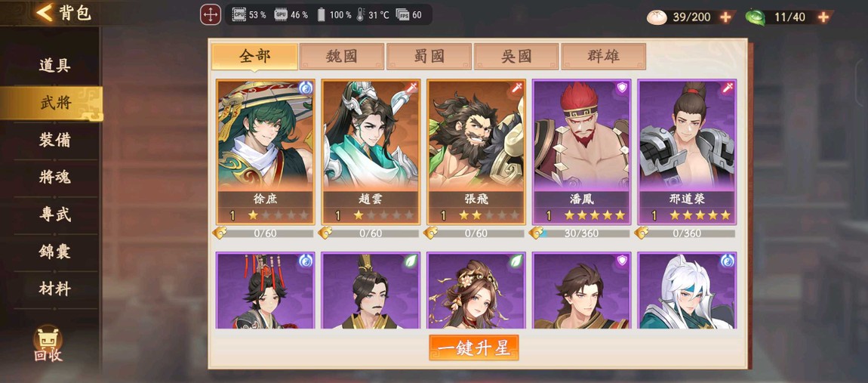
Task: Switch to the 蜀國 tab
Action: (429, 56)
